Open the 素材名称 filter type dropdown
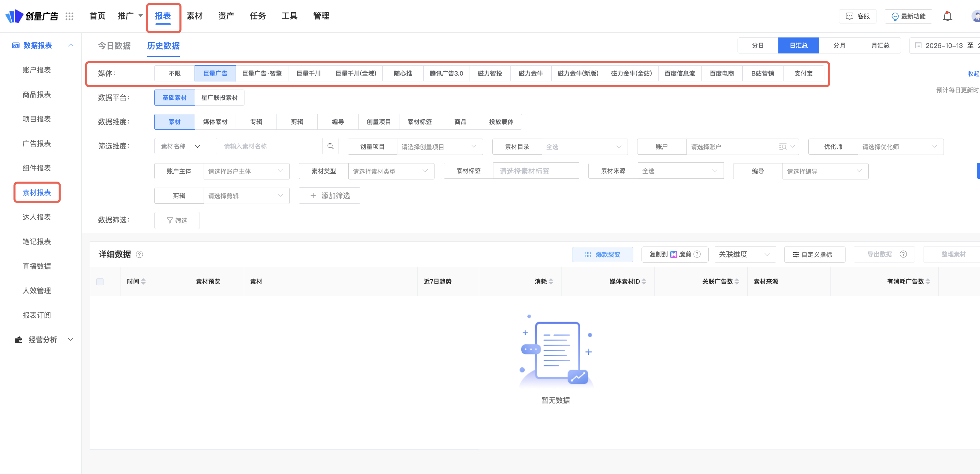The height and width of the screenshot is (474, 980). (185, 146)
